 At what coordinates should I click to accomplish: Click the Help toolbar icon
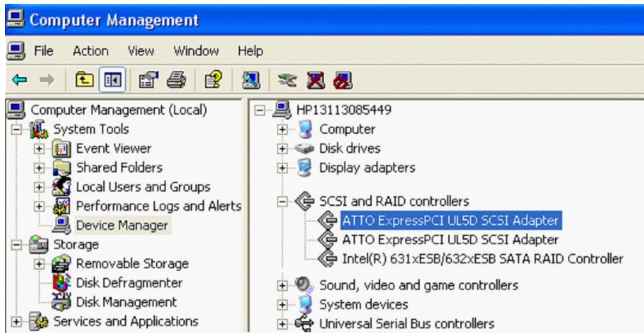tap(213, 79)
